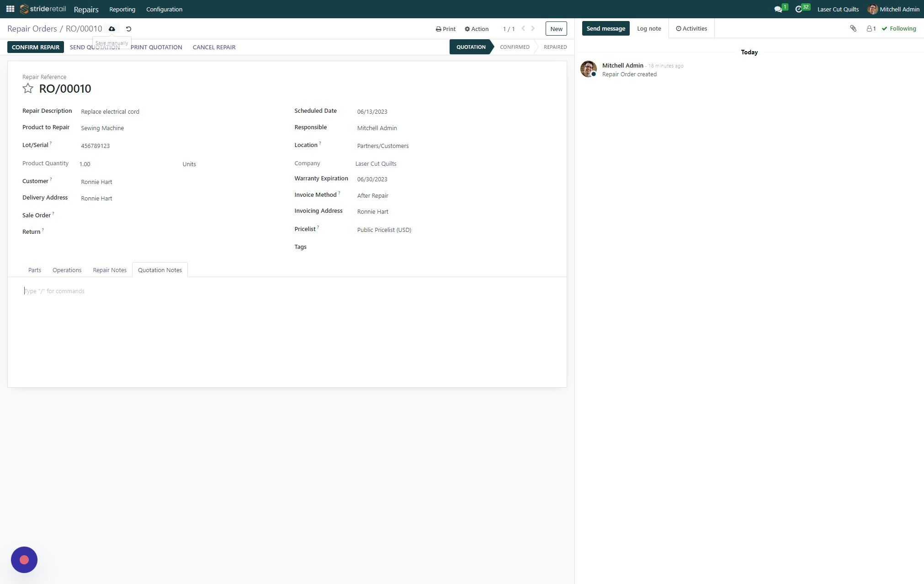Click Send Quotation button
This screenshot has height=584, width=924.
tap(95, 47)
